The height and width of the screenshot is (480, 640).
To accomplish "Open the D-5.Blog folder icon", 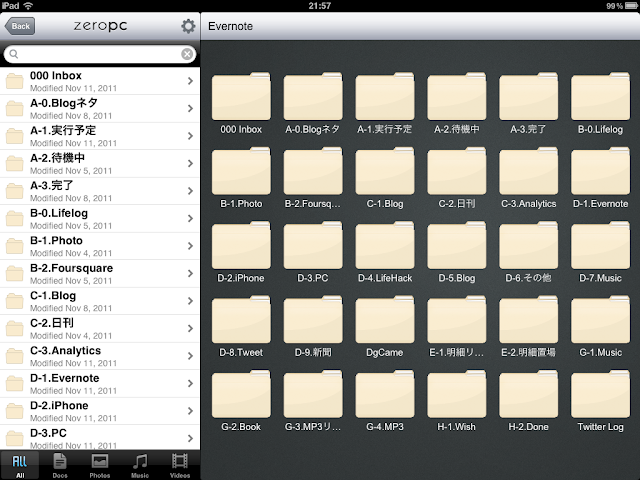I will 457,245.
